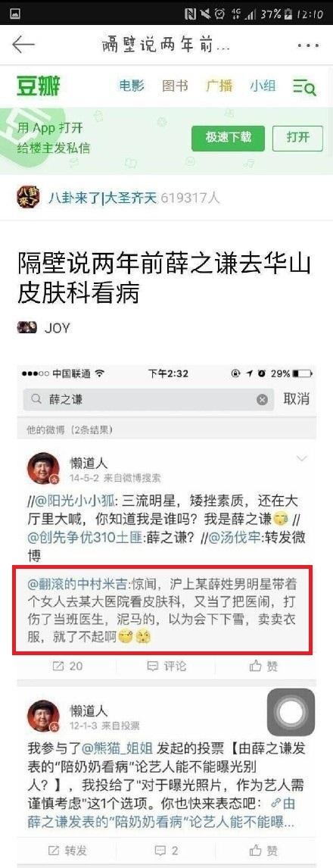The width and height of the screenshot is (333, 868).
Task: Tap 取消 to cancel the search
Action: tap(297, 398)
